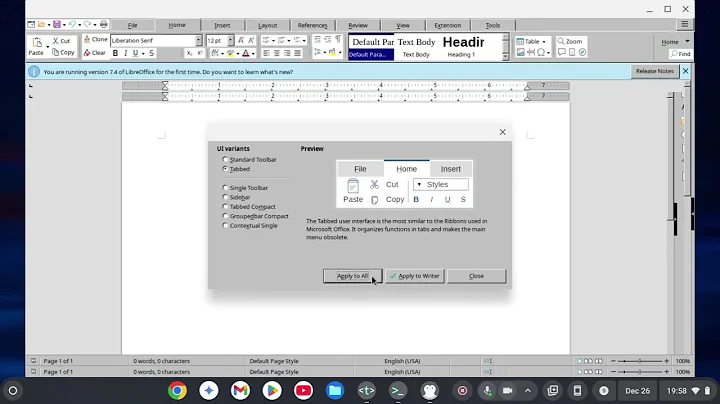Insert page break icon

click(x=531, y=52)
